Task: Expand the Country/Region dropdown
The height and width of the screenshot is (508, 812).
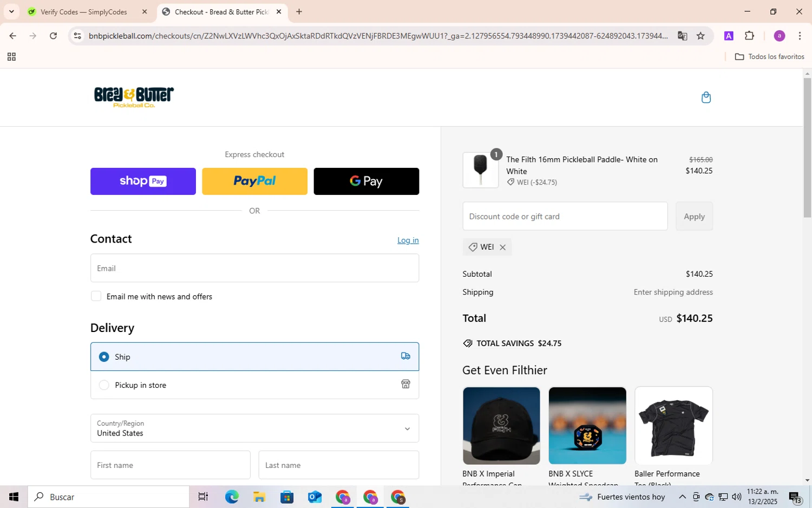Action: pyautogui.click(x=254, y=428)
